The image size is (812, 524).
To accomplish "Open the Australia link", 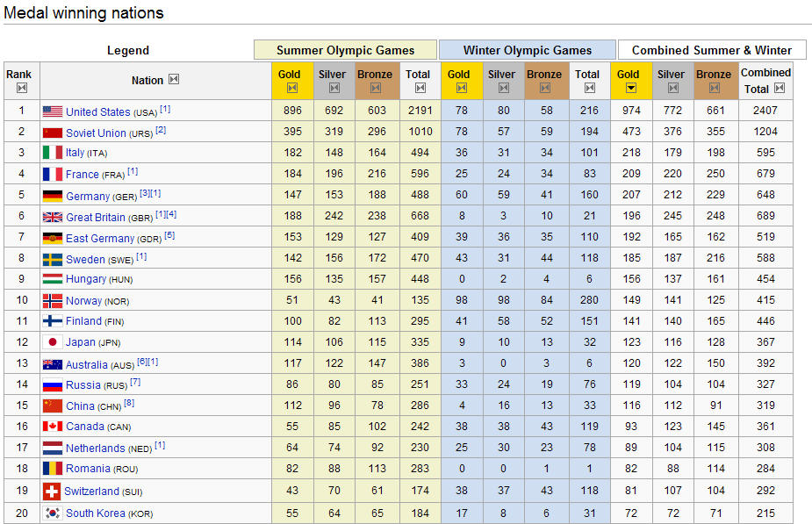I will pos(87,364).
